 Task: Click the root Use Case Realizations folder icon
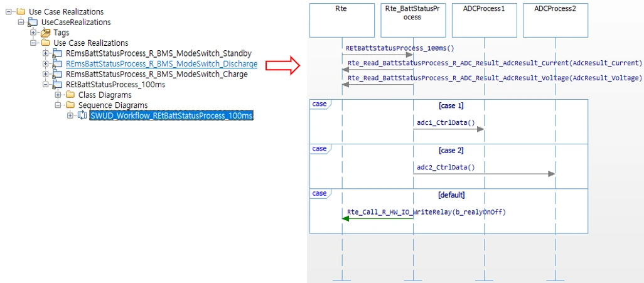[21, 12]
